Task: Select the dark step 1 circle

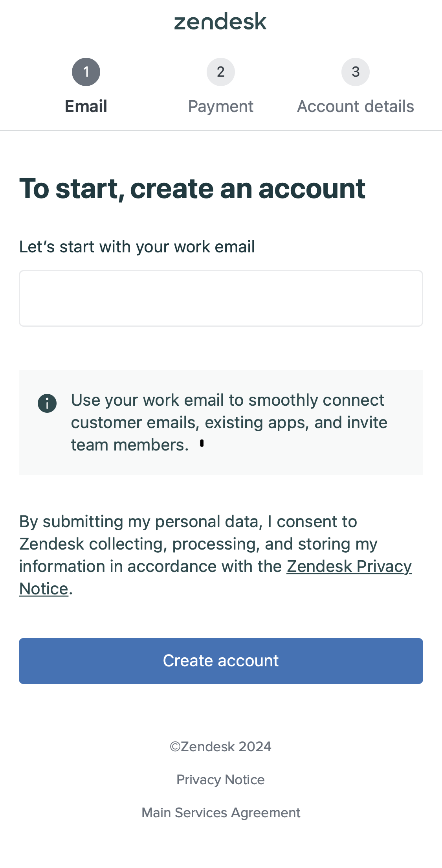Action: (86, 72)
